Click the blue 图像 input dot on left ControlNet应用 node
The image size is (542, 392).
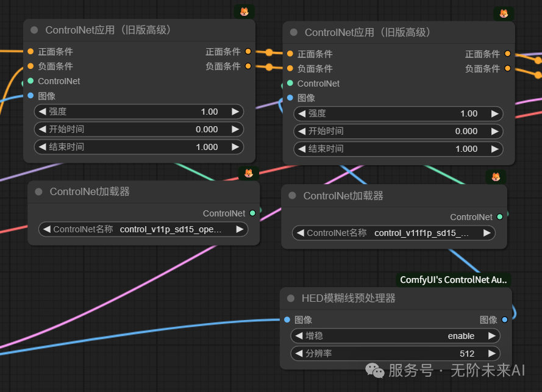click(31, 96)
